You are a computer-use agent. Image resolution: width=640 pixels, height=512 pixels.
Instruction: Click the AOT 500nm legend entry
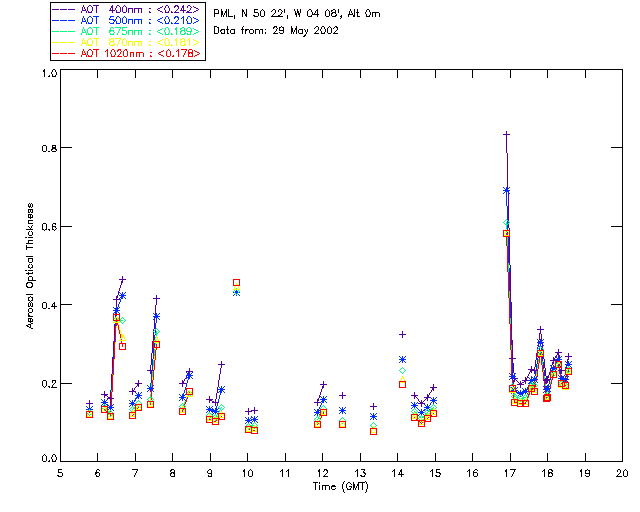(x=126, y=20)
